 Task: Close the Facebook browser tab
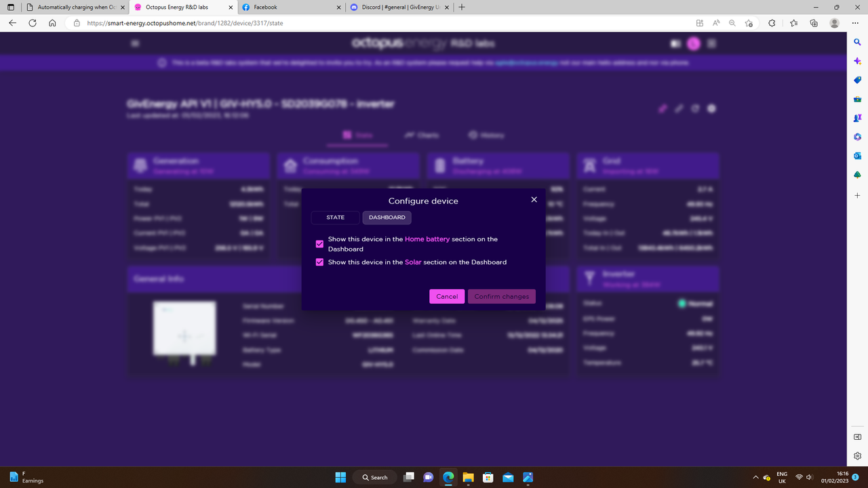(x=338, y=7)
